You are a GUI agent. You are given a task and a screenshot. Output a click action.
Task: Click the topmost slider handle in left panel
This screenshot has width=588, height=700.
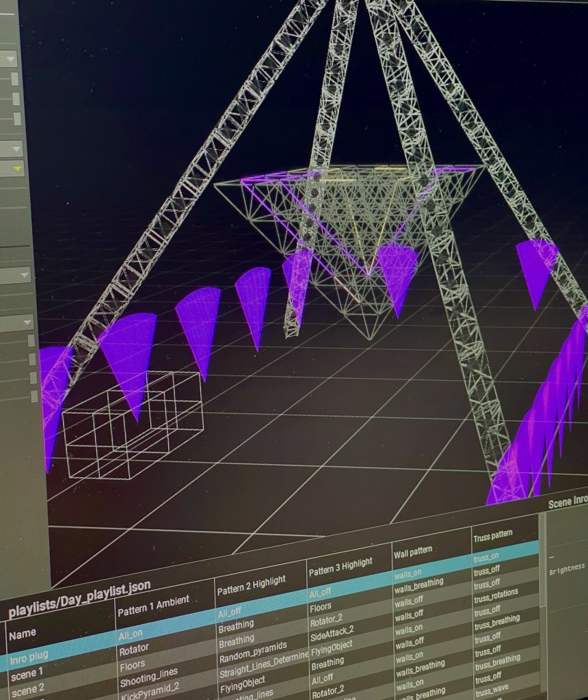click(x=15, y=79)
